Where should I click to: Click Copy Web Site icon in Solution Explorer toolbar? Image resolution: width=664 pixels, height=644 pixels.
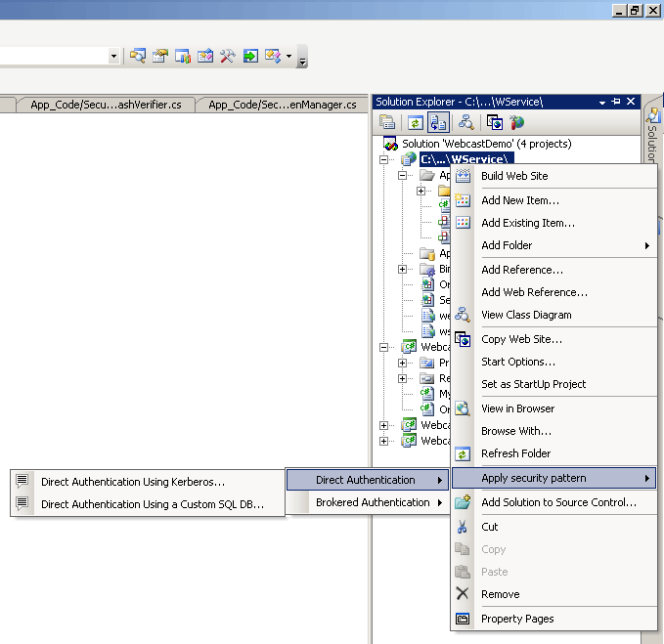494,122
